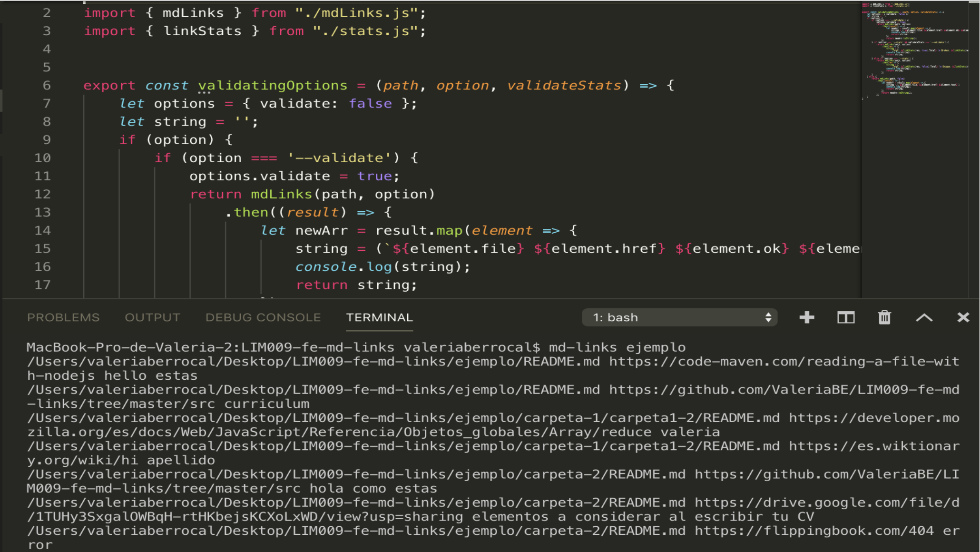Image resolution: width=980 pixels, height=552 pixels.
Task: Click line number 6 in the gutter
Action: point(47,86)
